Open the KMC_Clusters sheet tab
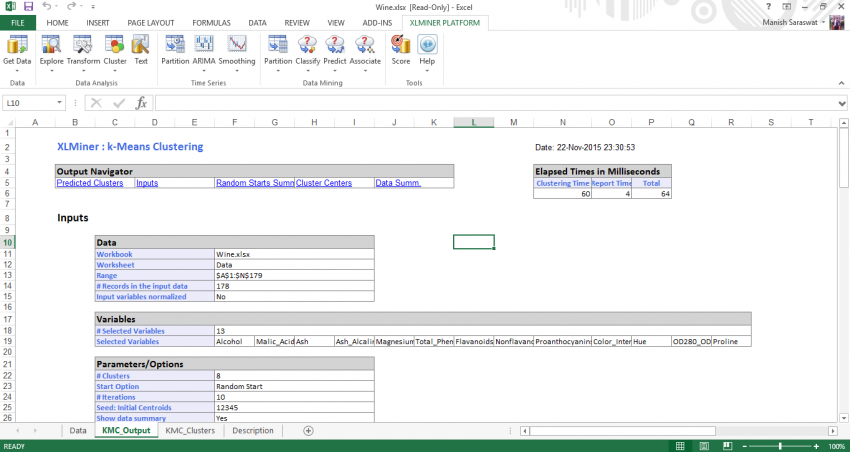This screenshot has width=850, height=452. click(x=190, y=431)
